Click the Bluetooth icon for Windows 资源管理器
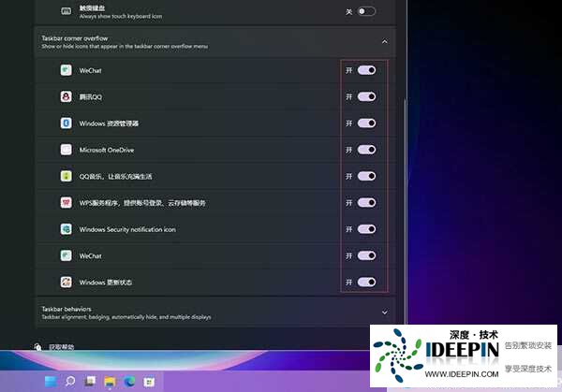 [66, 123]
